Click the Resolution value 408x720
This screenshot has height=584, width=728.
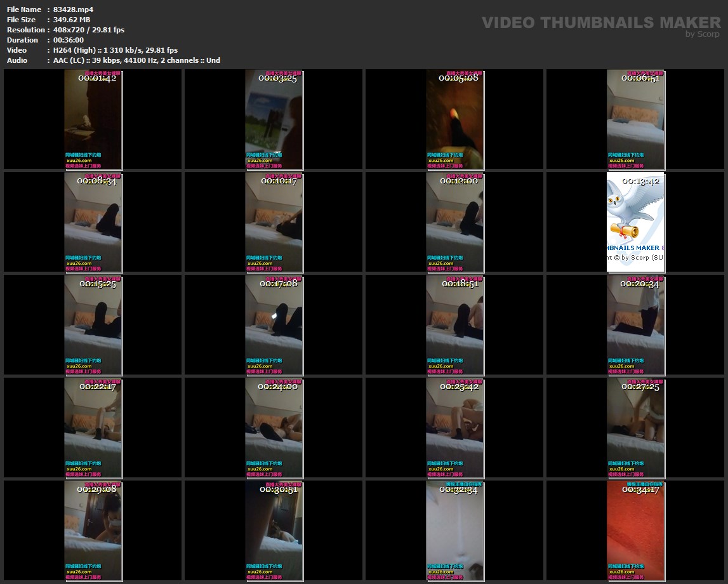[x=69, y=30]
